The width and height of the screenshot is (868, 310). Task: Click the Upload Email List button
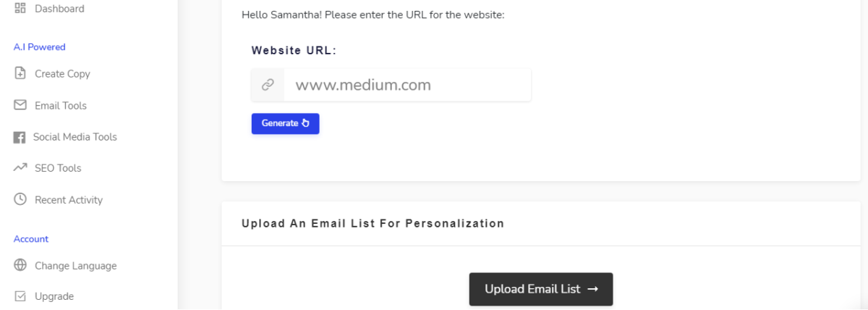[541, 289]
